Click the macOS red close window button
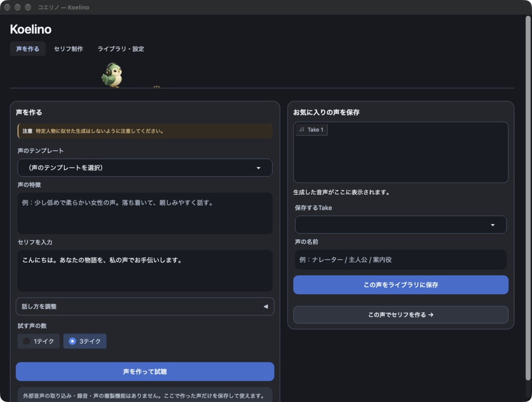The image size is (532, 402). (7, 7)
